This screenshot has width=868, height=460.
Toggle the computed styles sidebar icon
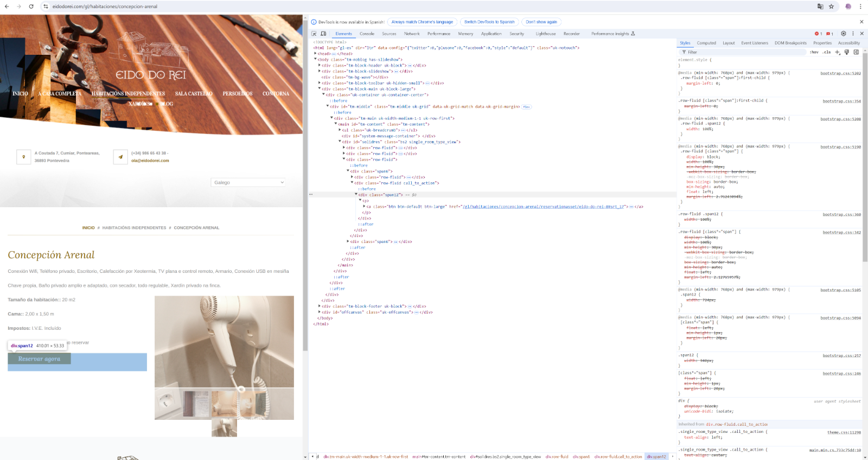click(856, 52)
